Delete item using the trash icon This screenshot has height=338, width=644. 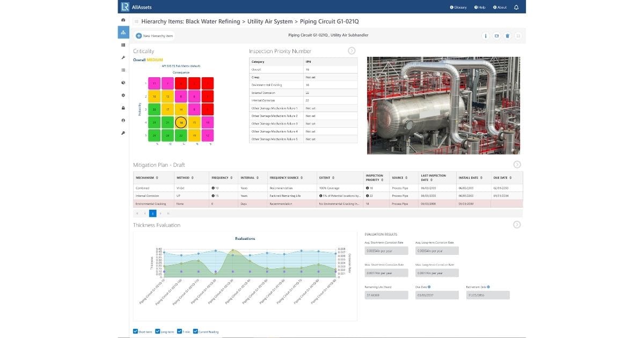tap(507, 36)
